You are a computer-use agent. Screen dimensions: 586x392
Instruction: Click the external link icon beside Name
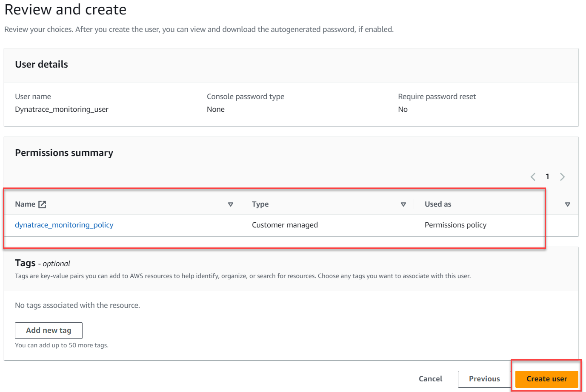(x=42, y=205)
